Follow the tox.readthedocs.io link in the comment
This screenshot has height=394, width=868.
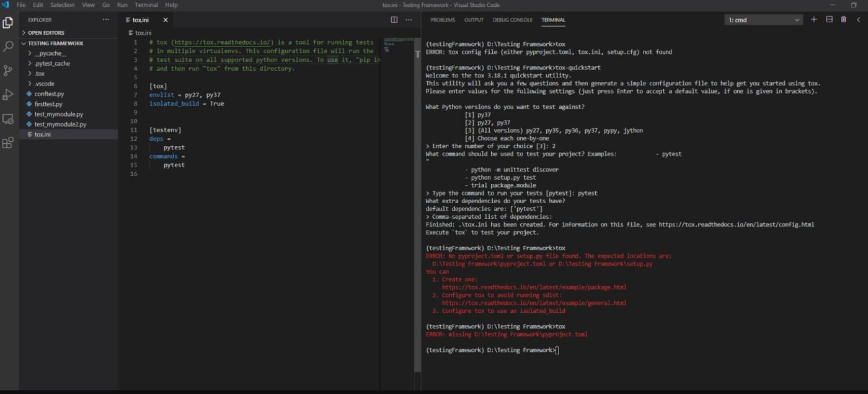[223, 42]
